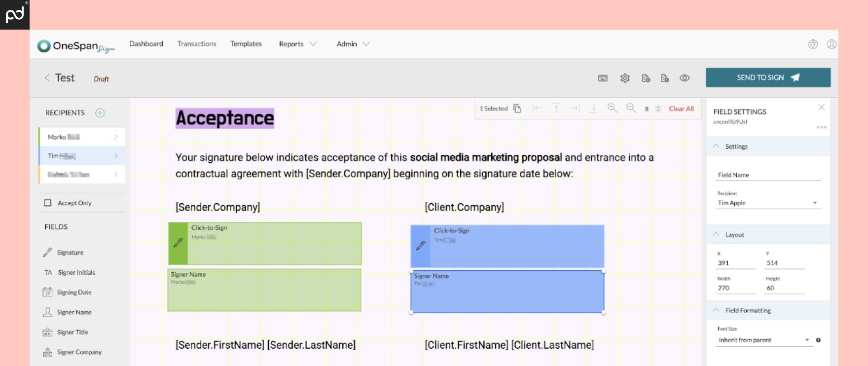This screenshot has width=868, height=366.
Task: Align selected fields to left
Action: coord(538,108)
